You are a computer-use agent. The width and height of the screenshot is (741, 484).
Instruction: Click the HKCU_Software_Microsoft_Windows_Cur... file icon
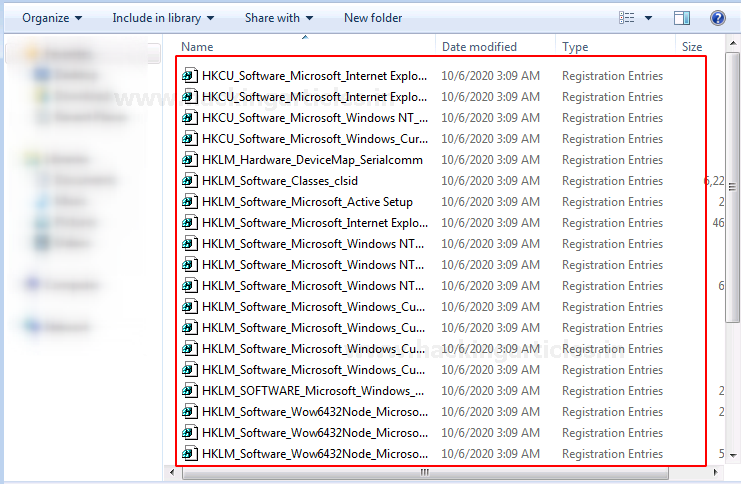click(190, 138)
